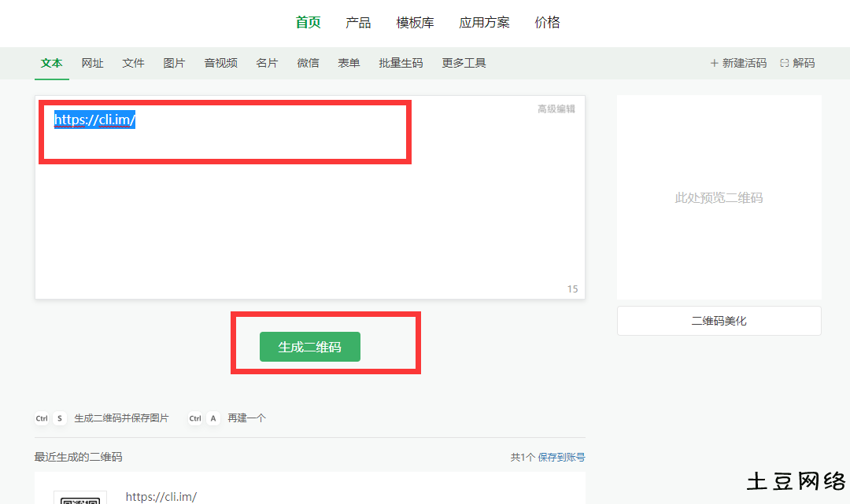
Task: Navigate to the 首页 menu item
Action: [308, 22]
